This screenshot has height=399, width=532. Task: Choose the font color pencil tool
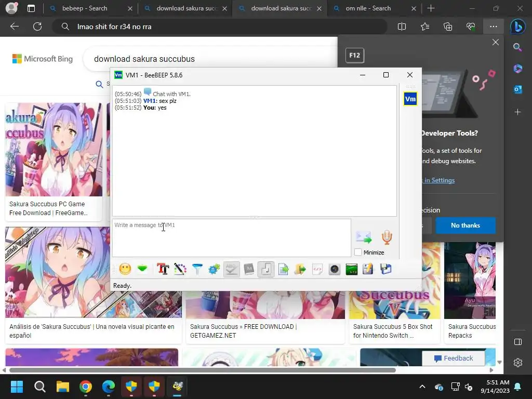[x=180, y=269]
